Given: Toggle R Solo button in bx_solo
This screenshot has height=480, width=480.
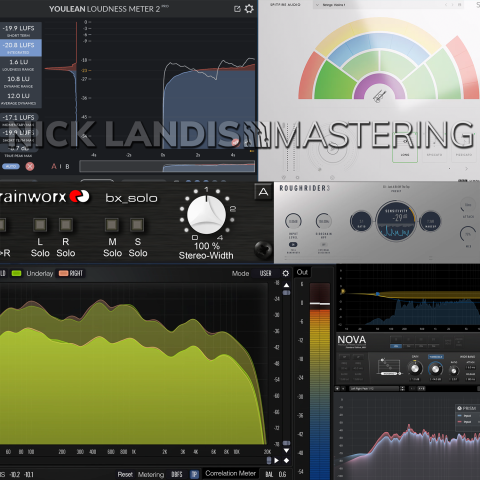Looking at the screenshot, I should pyautogui.click(x=66, y=225).
